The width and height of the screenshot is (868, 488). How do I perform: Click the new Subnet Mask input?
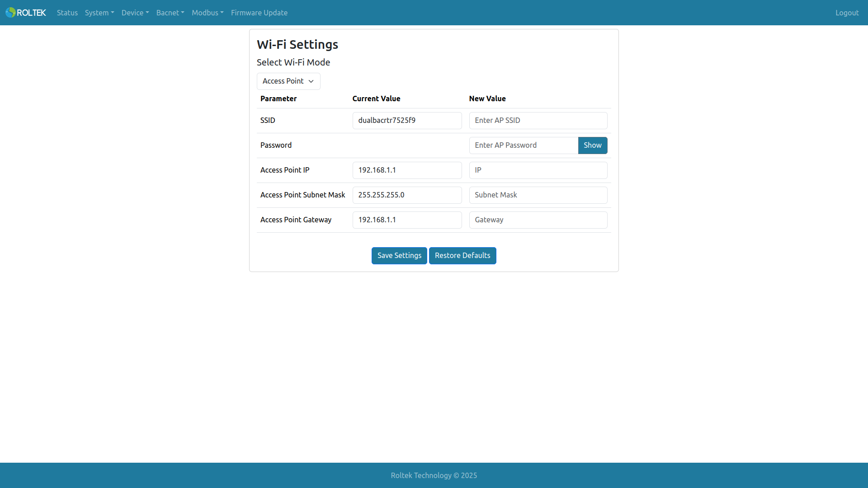538,195
